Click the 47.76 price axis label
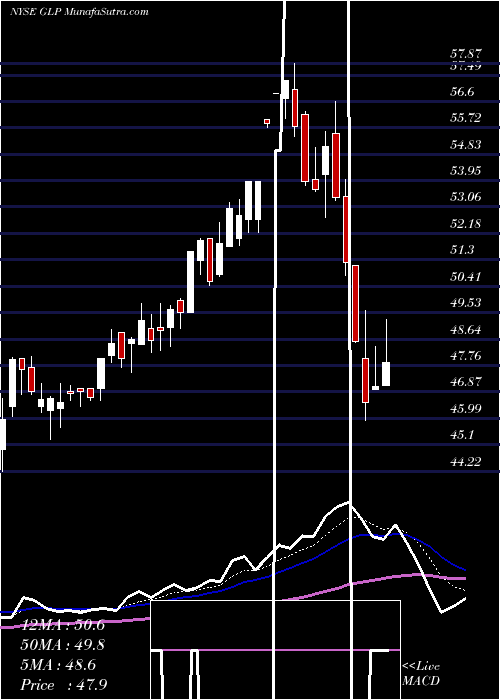 click(x=466, y=356)
